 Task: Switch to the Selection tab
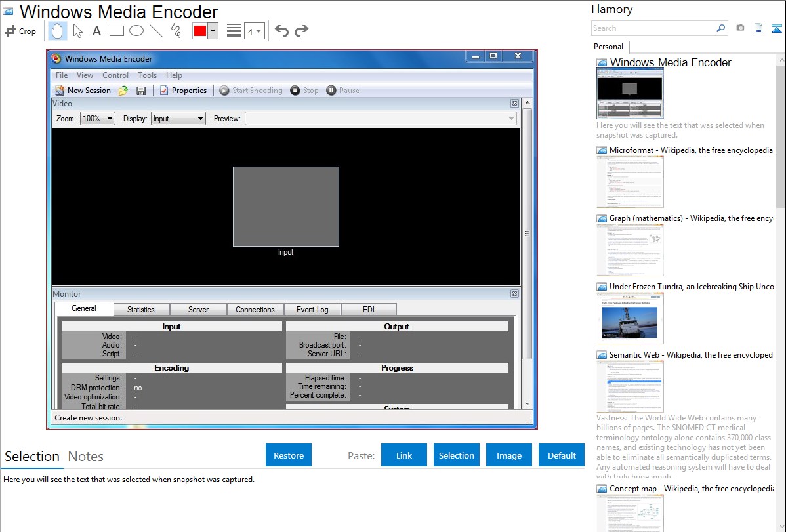coord(32,457)
